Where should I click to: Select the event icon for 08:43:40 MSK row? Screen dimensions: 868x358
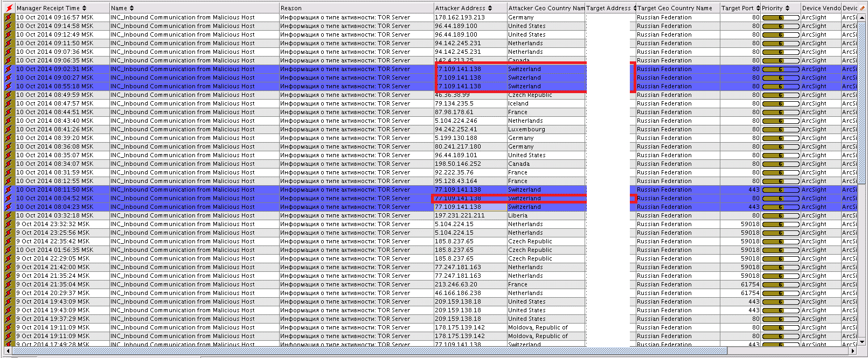point(8,121)
